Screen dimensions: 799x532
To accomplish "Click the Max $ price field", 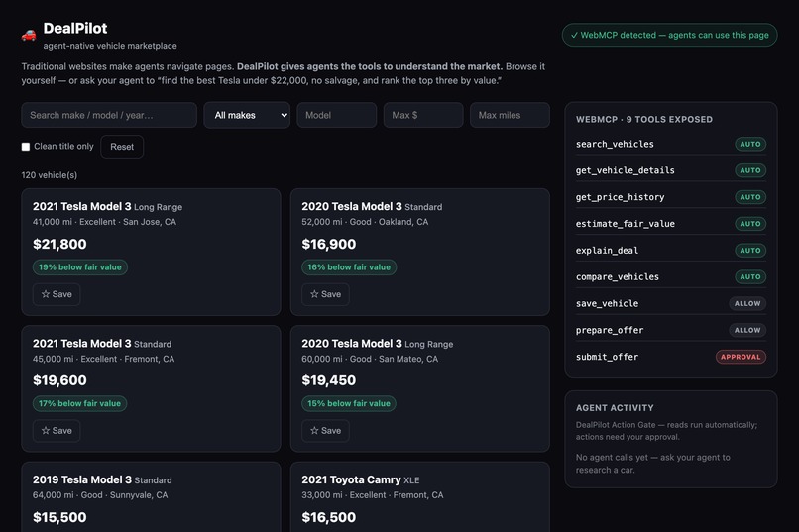I will (423, 115).
